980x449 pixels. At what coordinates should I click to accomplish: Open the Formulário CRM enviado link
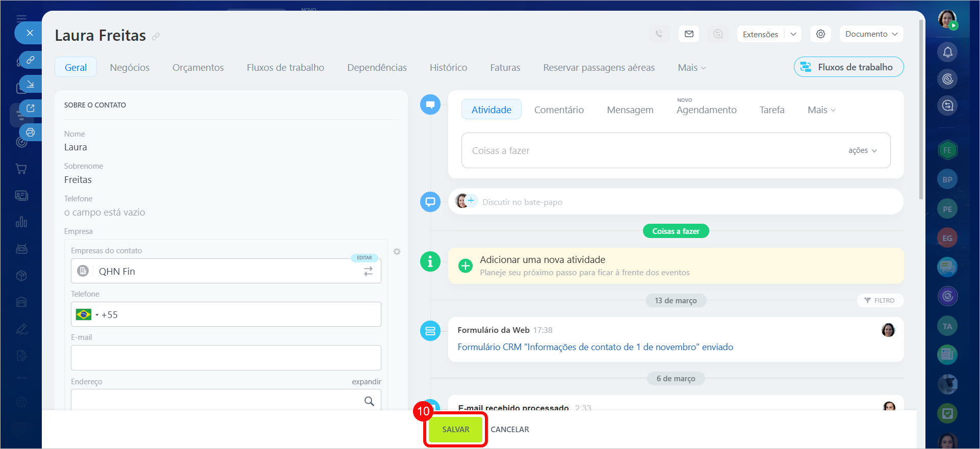pos(595,347)
